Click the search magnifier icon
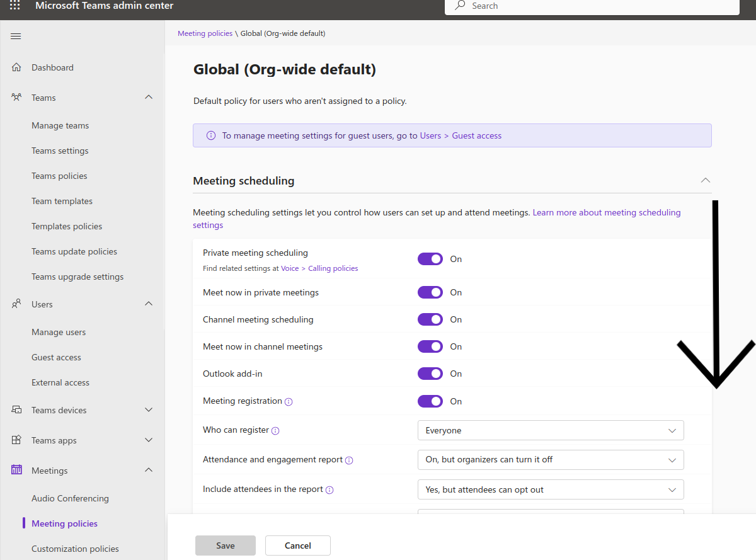The width and height of the screenshot is (756, 560). [461, 5]
